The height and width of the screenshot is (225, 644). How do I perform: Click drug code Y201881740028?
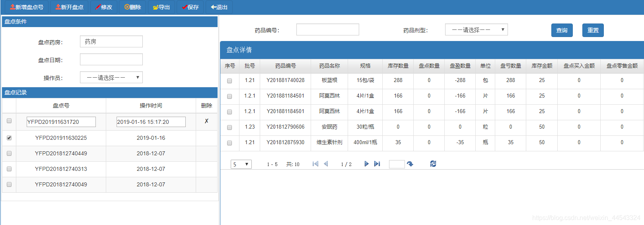pyautogui.click(x=286, y=80)
